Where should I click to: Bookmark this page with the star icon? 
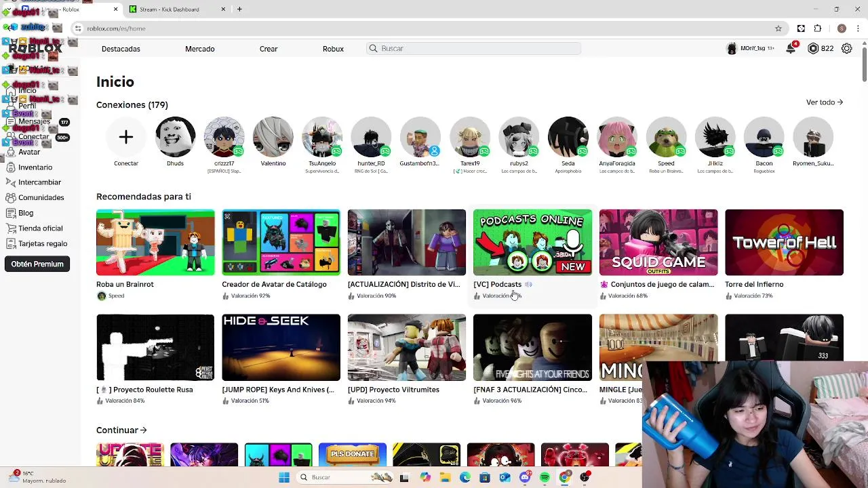tap(778, 28)
